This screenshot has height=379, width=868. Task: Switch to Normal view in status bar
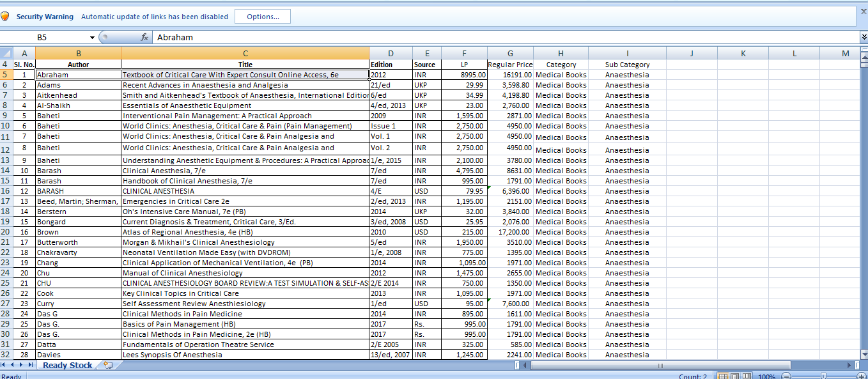click(723, 376)
